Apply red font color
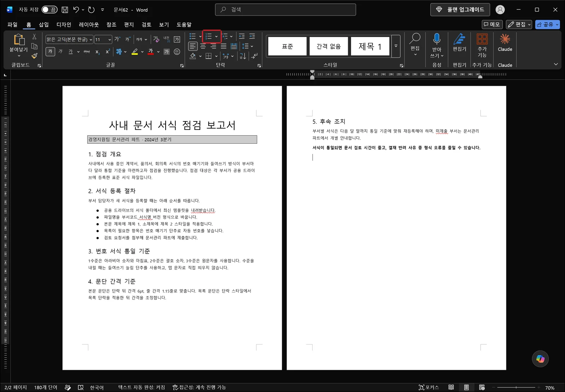565x392 pixels. click(x=151, y=52)
